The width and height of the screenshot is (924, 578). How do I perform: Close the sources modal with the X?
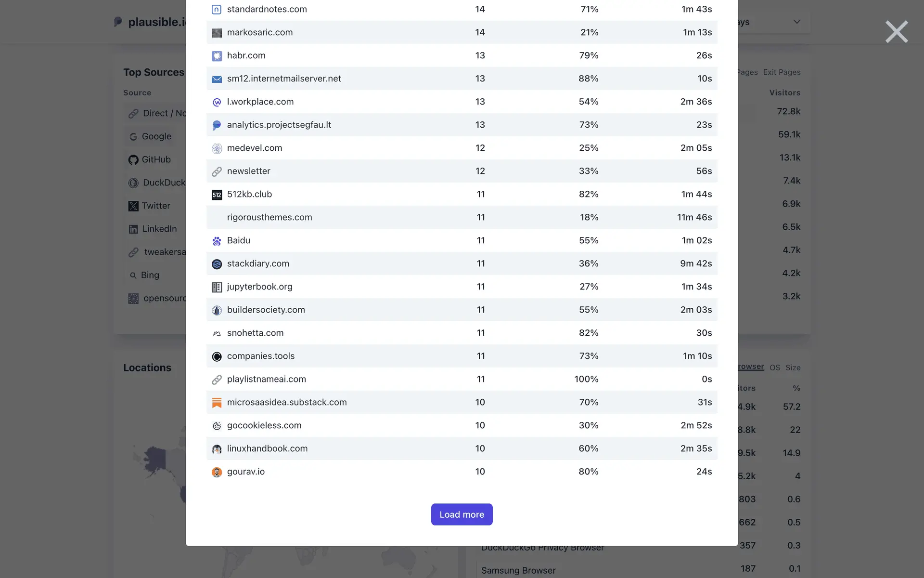click(897, 32)
